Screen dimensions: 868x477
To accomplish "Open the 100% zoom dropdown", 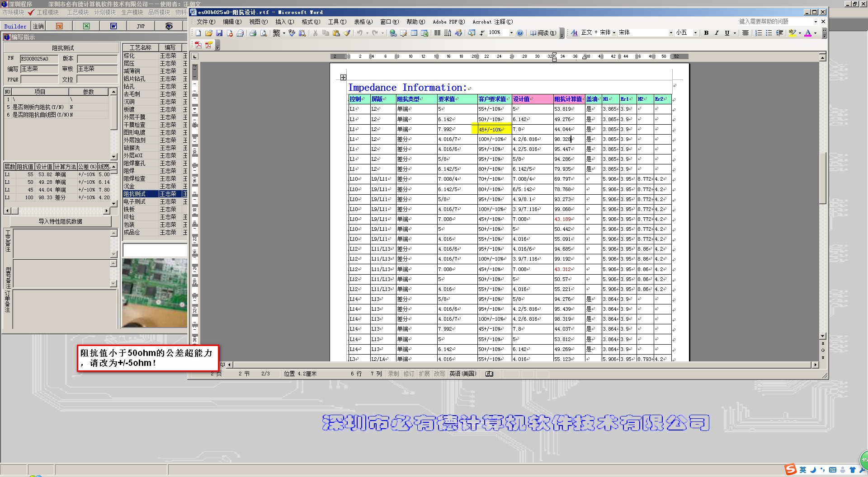I will click(511, 33).
